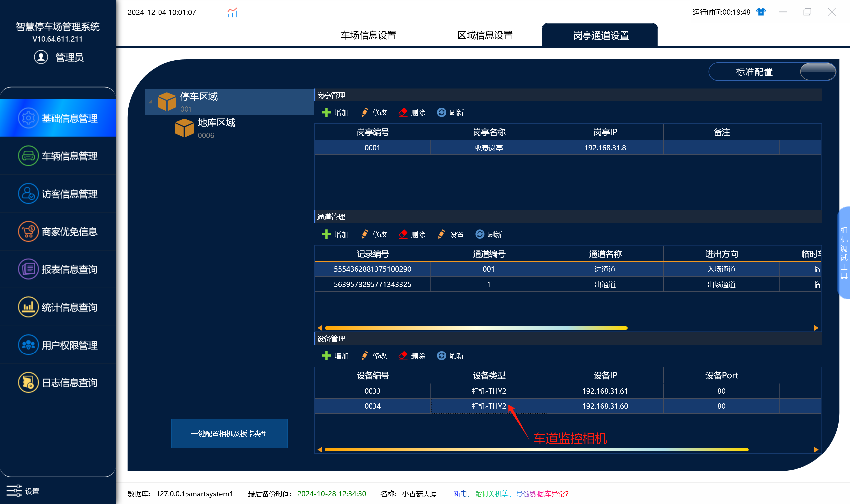Open 车辆信息管理 from the sidebar
The image size is (850, 504).
click(58, 156)
